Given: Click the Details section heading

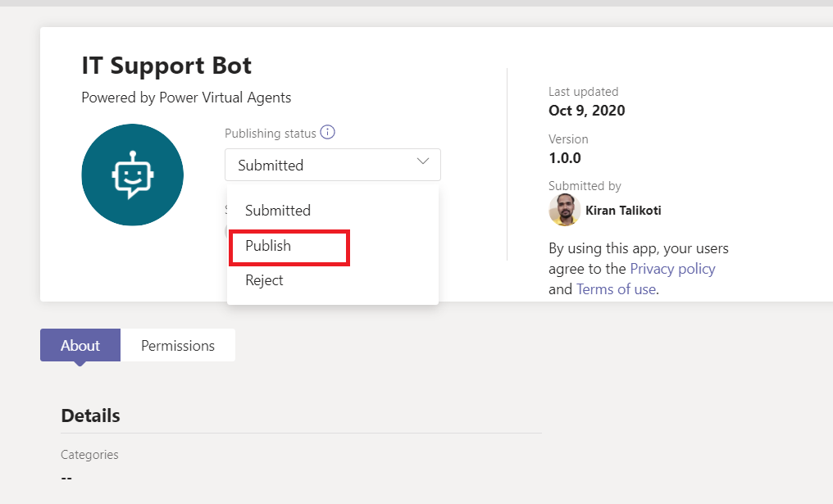Looking at the screenshot, I should [90, 415].
